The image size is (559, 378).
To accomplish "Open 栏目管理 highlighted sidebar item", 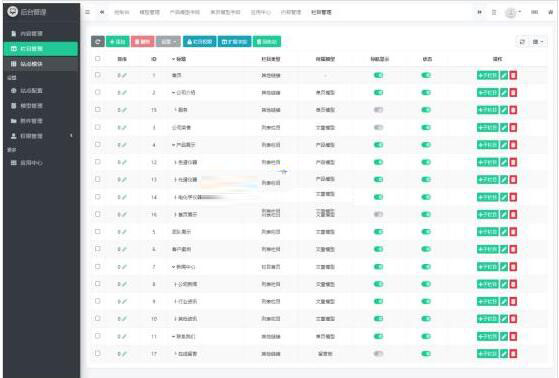I will [x=40, y=48].
